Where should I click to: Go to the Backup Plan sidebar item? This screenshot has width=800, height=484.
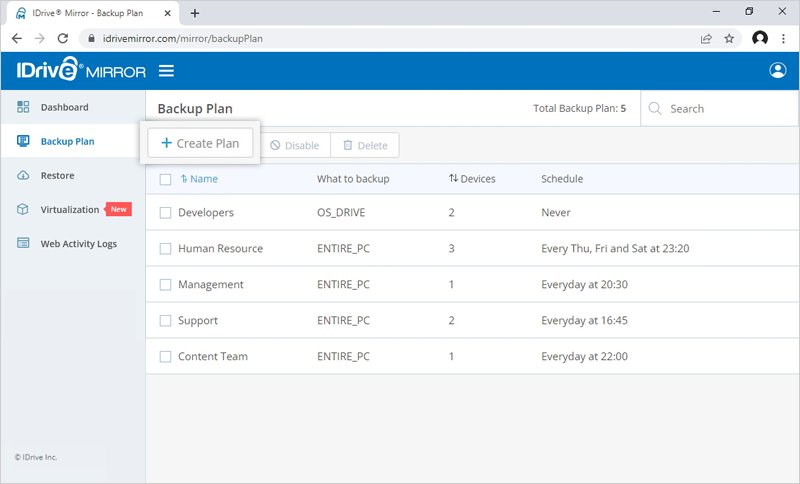(x=67, y=142)
